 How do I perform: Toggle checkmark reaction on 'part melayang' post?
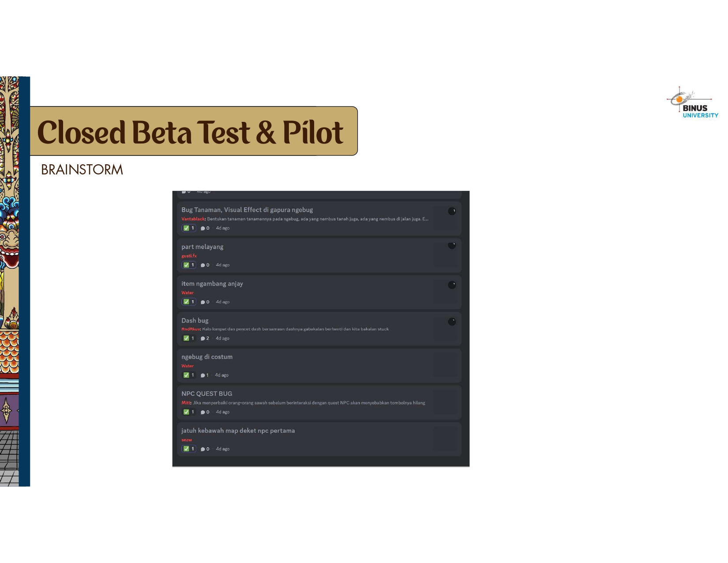tap(189, 265)
